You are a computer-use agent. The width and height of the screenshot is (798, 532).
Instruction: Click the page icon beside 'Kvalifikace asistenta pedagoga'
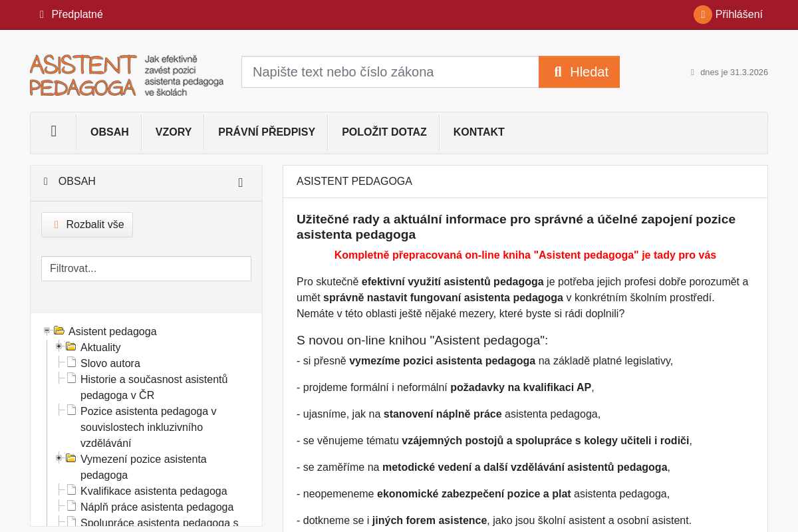pyautogui.click(x=70, y=490)
